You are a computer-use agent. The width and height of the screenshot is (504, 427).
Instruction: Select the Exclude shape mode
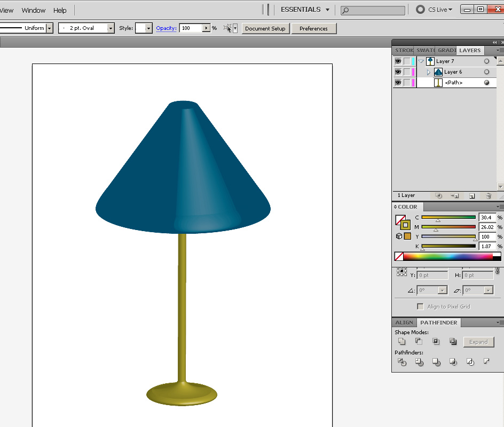click(x=453, y=342)
